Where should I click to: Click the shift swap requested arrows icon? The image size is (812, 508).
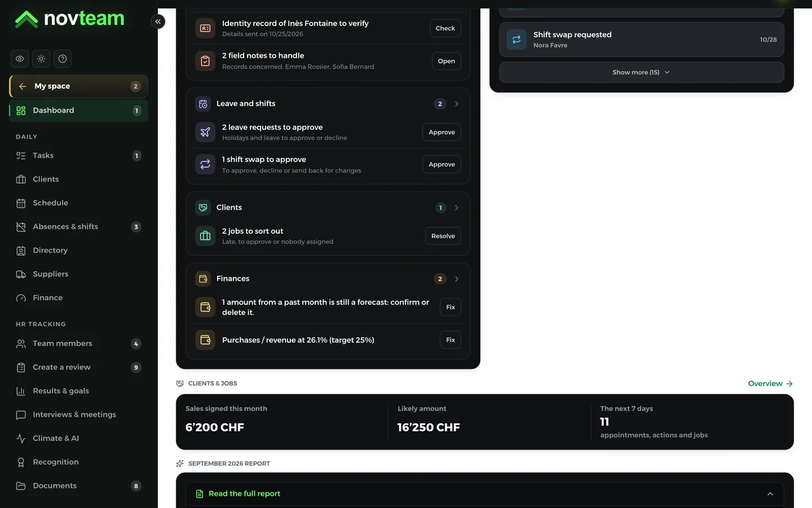pos(517,40)
